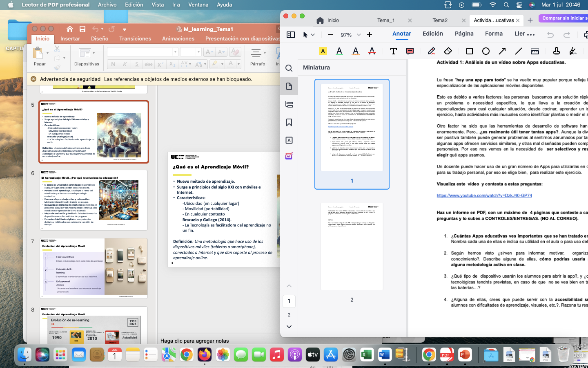Click the Pegar paste icon in PowerPoint
This screenshot has width=588, height=368.
tap(38, 53)
